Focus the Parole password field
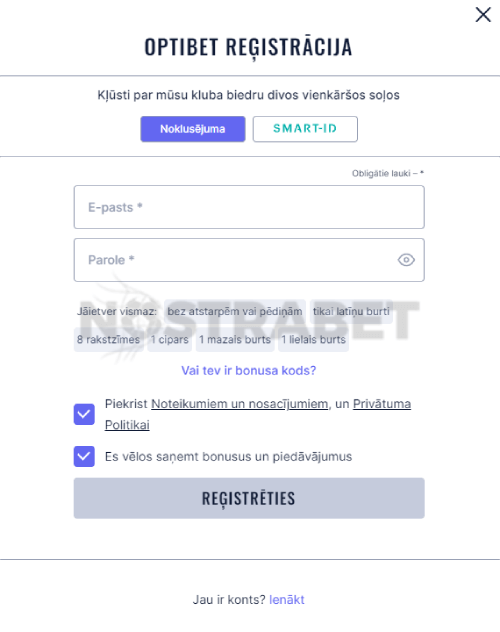The width and height of the screenshot is (500, 632). pyautogui.click(x=249, y=260)
